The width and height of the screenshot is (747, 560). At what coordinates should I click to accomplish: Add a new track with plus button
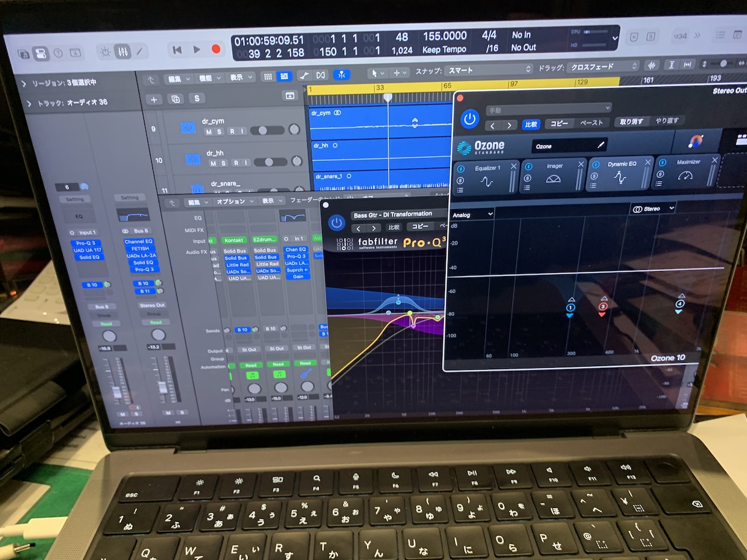pyautogui.click(x=153, y=99)
